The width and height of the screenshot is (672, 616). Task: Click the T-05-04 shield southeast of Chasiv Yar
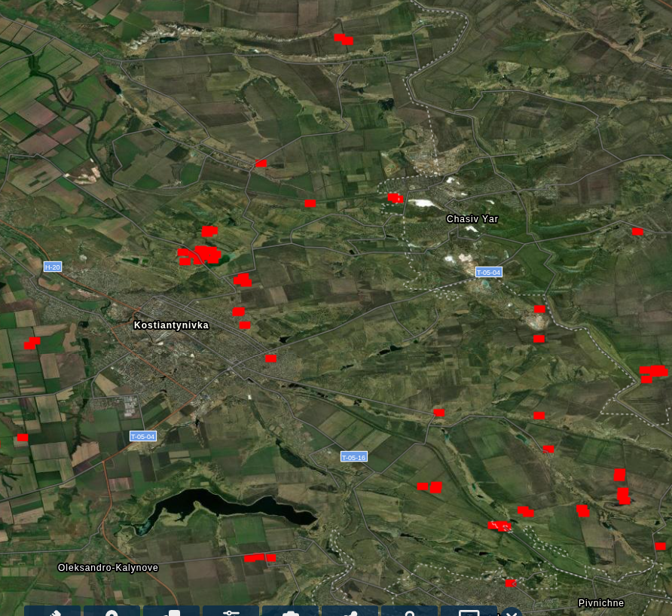point(489,272)
